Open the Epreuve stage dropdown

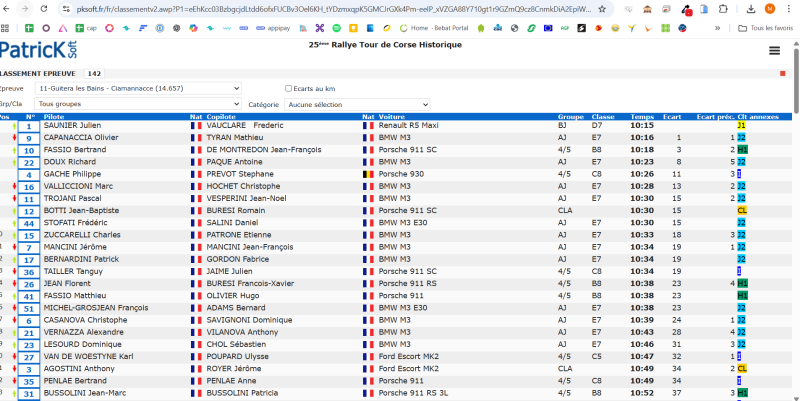click(137, 88)
